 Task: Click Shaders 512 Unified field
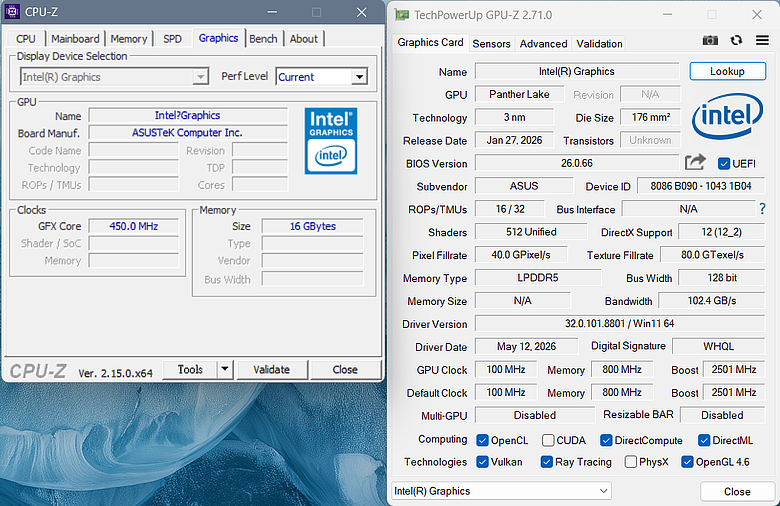point(531,232)
